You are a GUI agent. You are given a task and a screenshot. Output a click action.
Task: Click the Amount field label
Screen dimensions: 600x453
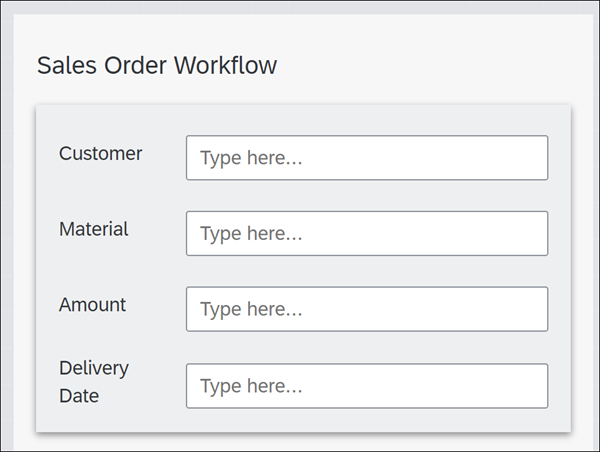pos(92,305)
